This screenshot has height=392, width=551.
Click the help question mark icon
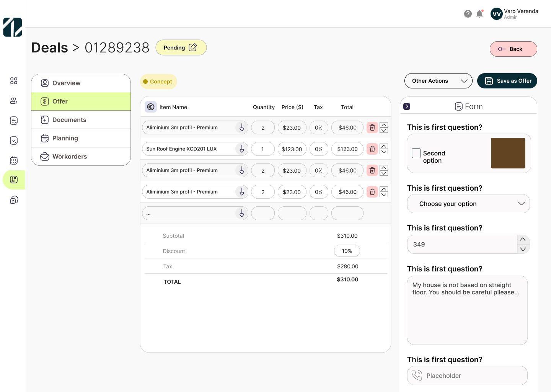(x=468, y=14)
